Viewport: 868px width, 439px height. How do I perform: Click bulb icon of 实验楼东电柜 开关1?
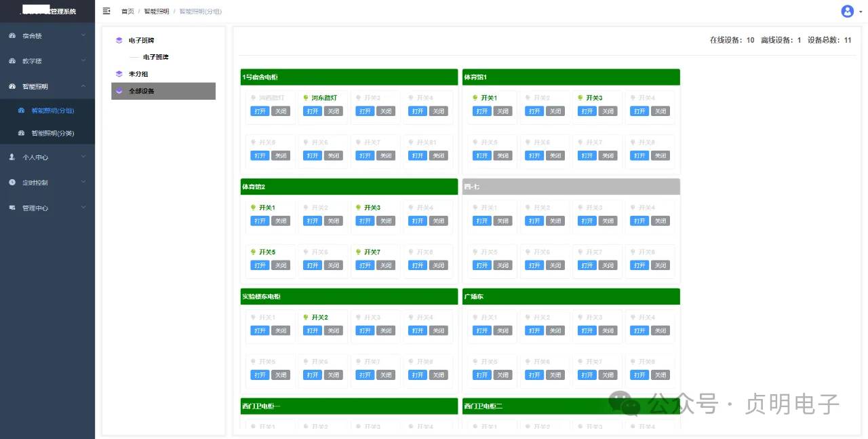pyautogui.click(x=254, y=317)
